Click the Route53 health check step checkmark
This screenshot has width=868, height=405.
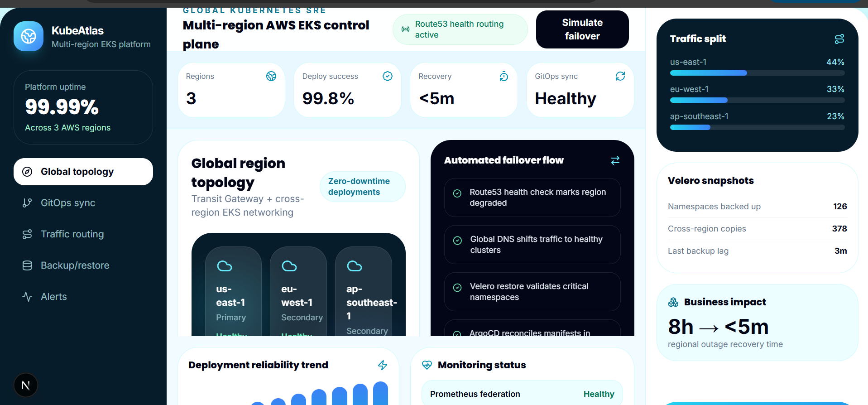pyautogui.click(x=457, y=193)
